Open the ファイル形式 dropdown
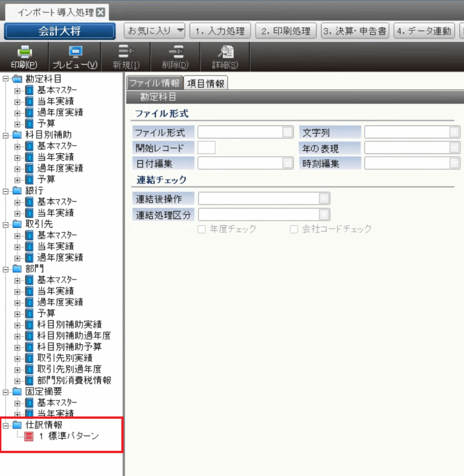Viewport: 464px width, 476px height. pos(288,132)
